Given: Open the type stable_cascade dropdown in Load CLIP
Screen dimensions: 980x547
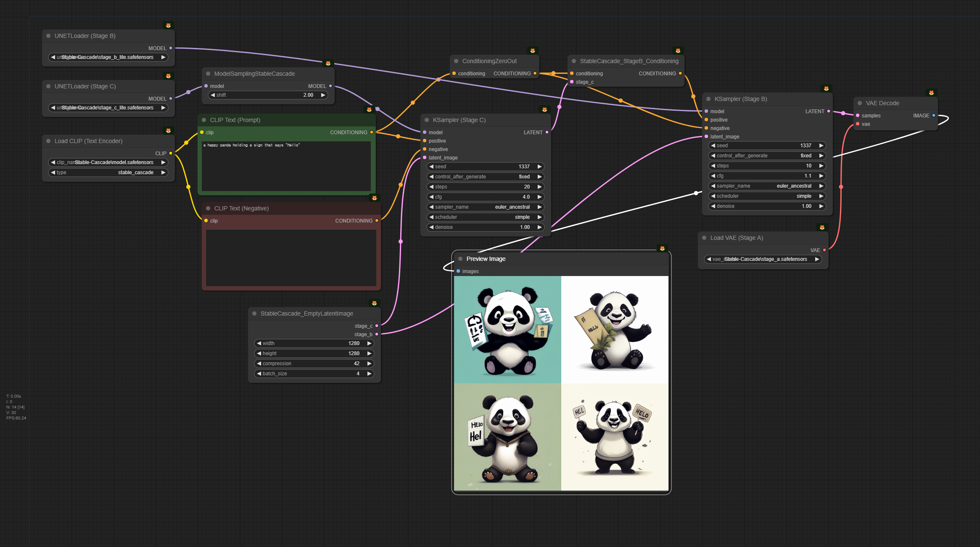Looking at the screenshot, I should 108,173.
